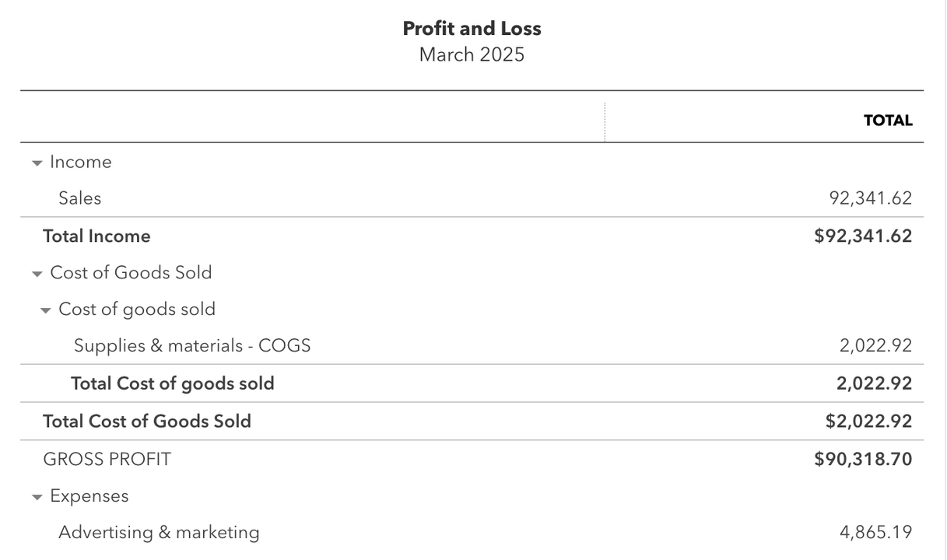The height and width of the screenshot is (560, 947).
Task: Select the GROSS PROFIT row label
Action: point(107,459)
